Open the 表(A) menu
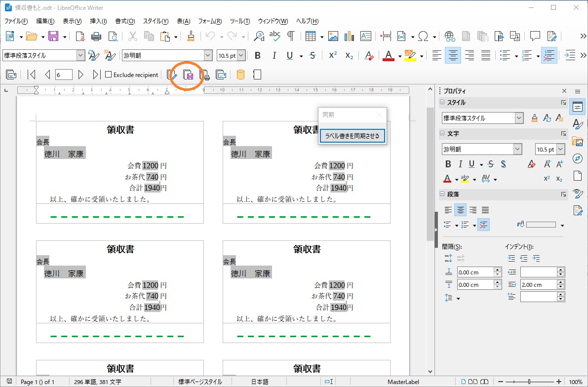 (x=183, y=21)
